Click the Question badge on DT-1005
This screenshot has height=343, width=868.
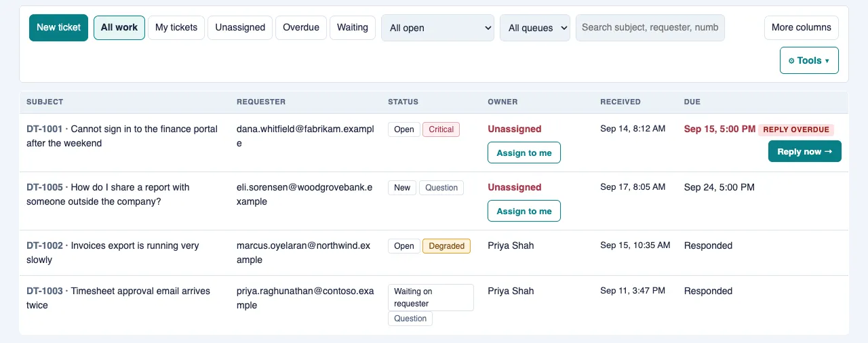click(x=441, y=188)
